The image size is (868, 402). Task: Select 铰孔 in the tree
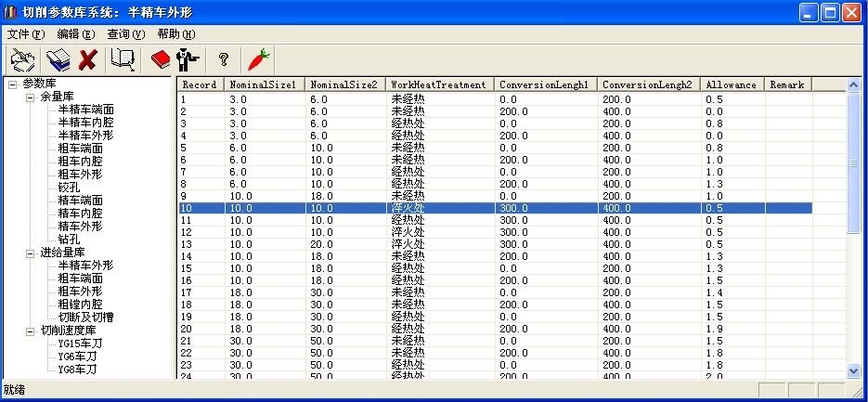(x=70, y=188)
